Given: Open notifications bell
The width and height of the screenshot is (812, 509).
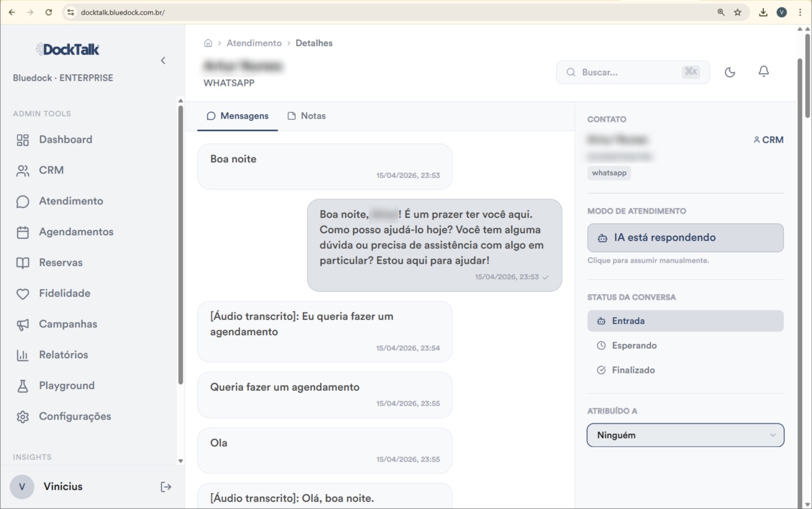Looking at the screenshot, I should tap(764, 72).
